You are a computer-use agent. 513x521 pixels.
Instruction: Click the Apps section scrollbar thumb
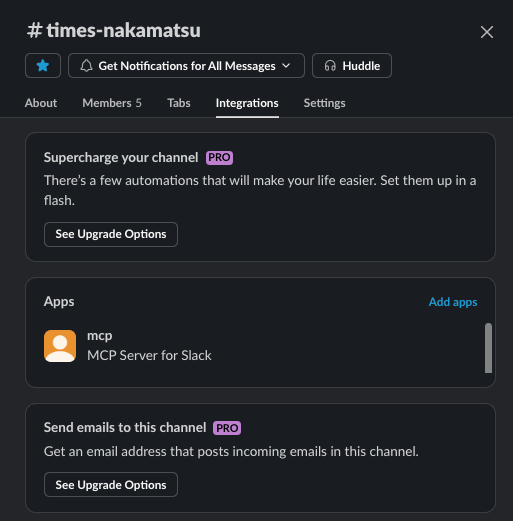[x=488, y=348]
